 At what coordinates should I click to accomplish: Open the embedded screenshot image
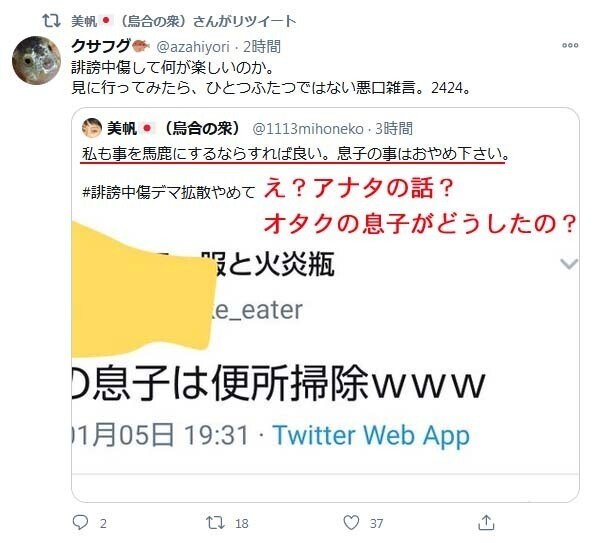(x=325, y=347)
